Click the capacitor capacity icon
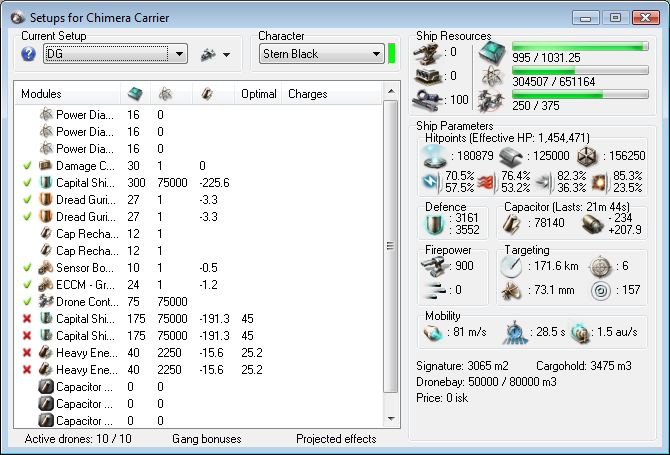670x455 pixels. pyautogui.click(x=511, y=224)
